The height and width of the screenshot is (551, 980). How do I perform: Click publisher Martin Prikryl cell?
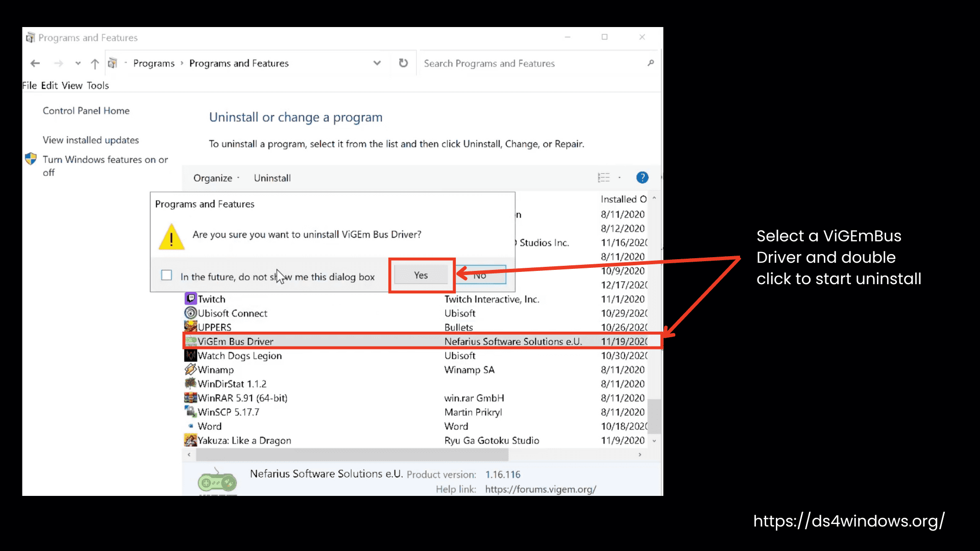473,412
